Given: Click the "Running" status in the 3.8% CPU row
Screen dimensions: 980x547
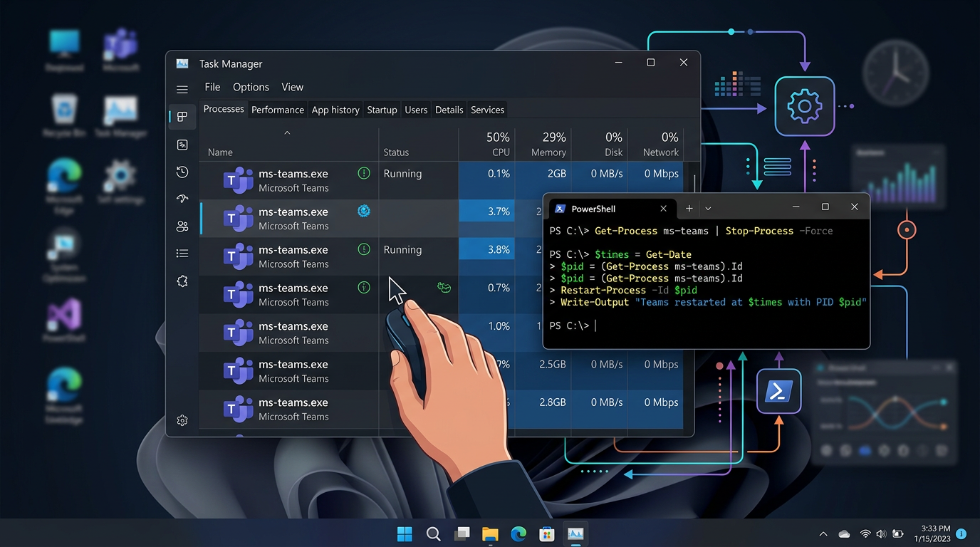Looking at the screenshot, I should click(402, 249).
